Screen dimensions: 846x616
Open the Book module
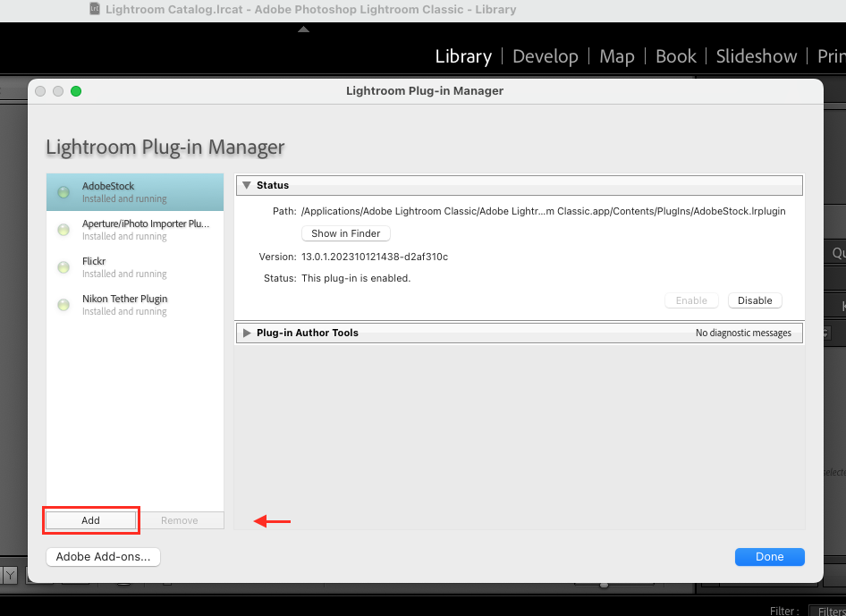pos(675,56)
